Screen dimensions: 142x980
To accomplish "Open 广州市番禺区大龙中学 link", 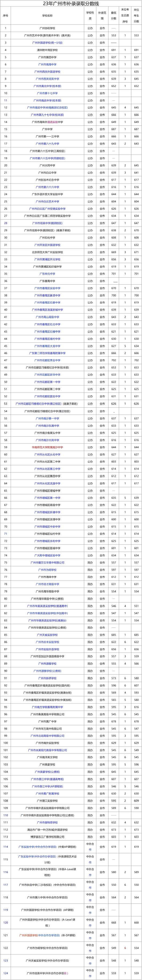I will [47, 346].
